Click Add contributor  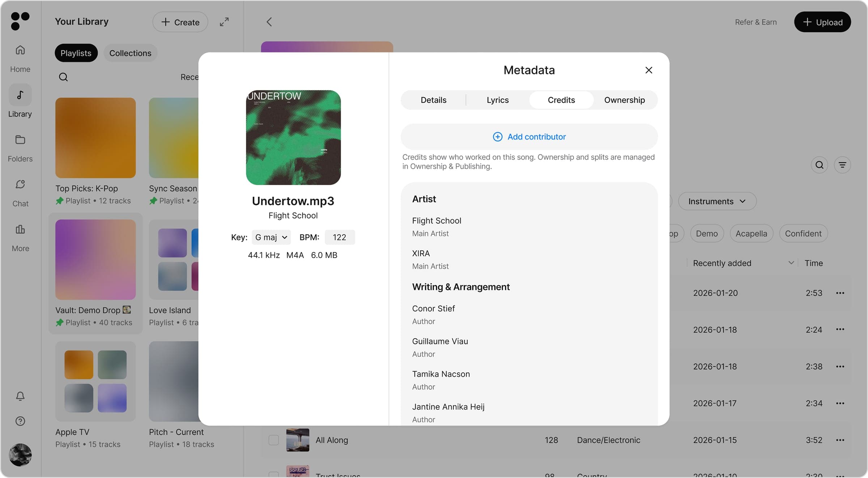[529, 137]
